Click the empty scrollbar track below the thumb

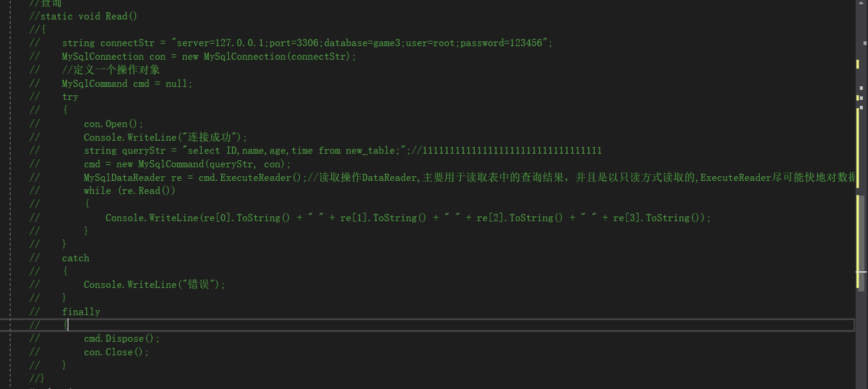pyautogui.click(x=863, y=339)
